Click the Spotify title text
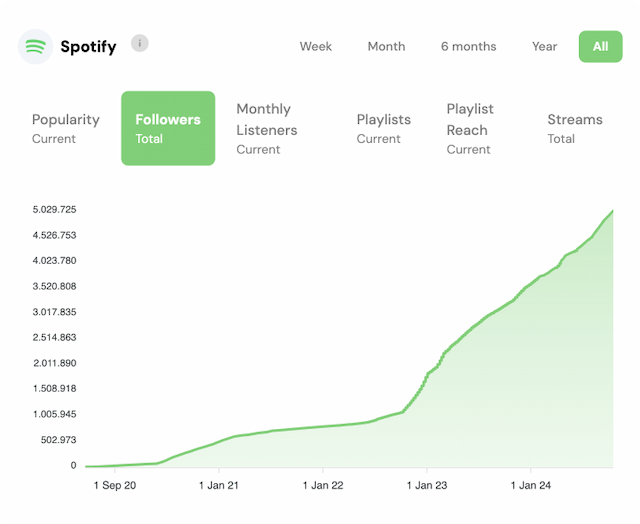640x524 pixels. (x=88, y=47)
